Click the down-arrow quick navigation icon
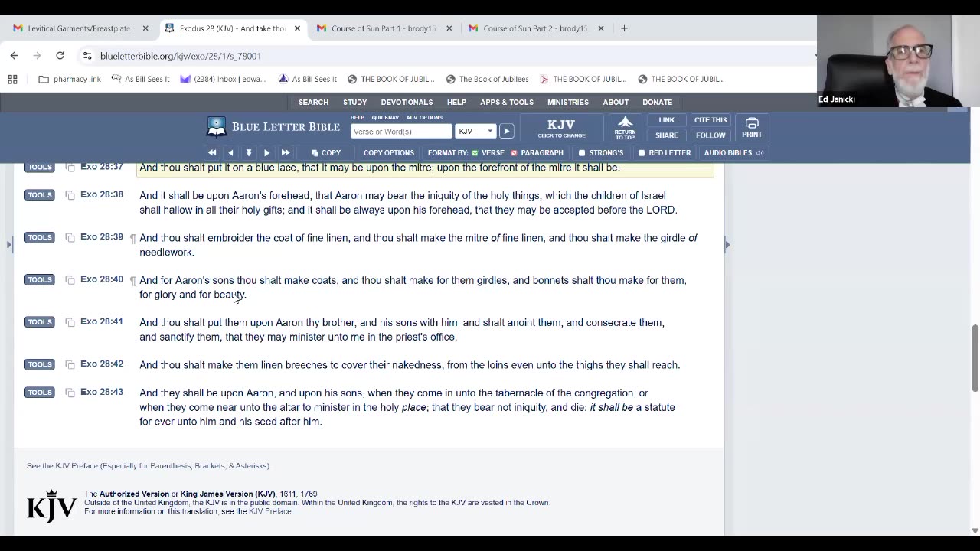This screenshot has width=980, height=551. point(249,152)
